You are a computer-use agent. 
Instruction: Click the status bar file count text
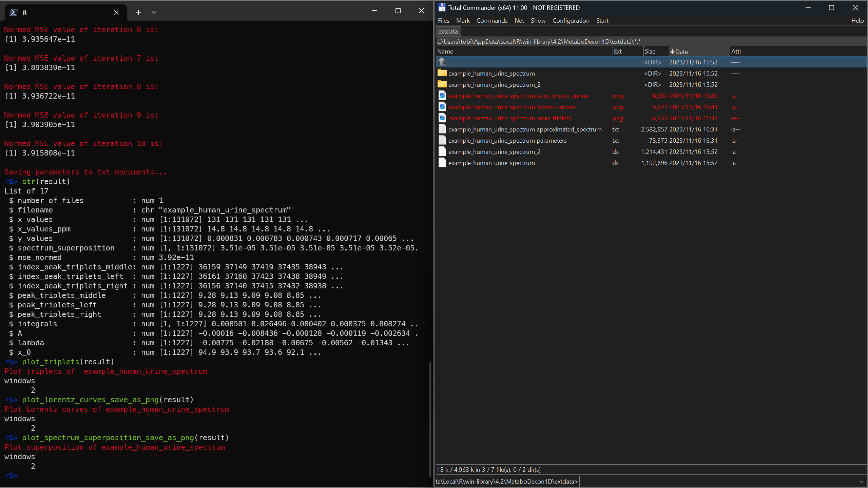point(489,470)
